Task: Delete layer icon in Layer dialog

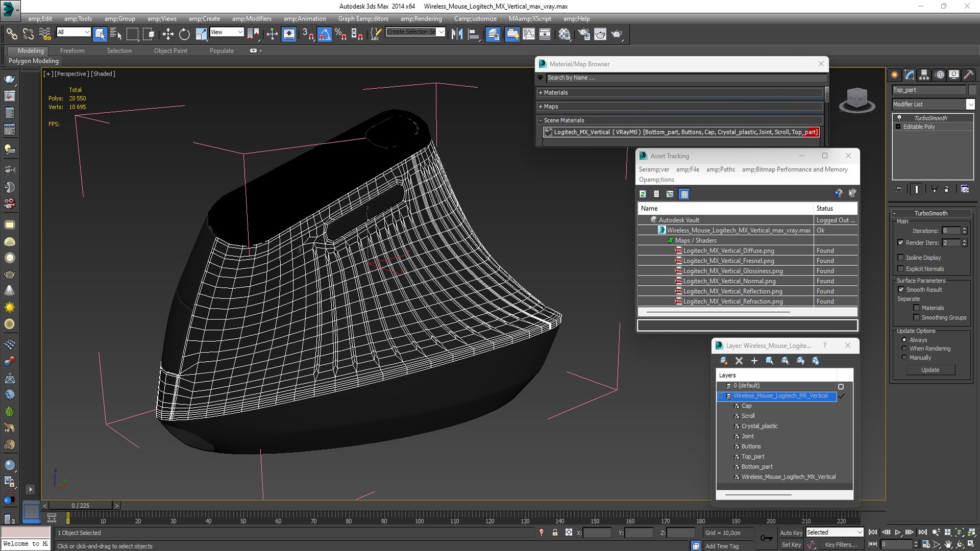Action: [739, 361]
